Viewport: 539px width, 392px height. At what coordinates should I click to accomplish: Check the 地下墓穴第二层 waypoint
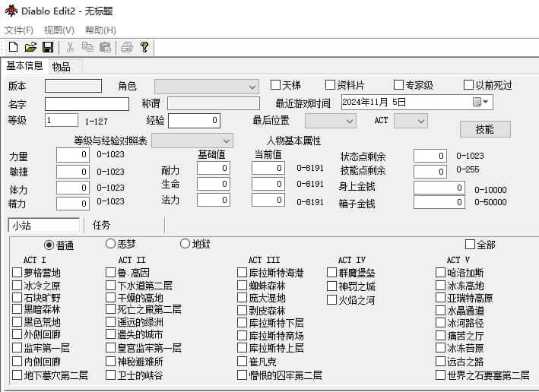tap(50, 375)
